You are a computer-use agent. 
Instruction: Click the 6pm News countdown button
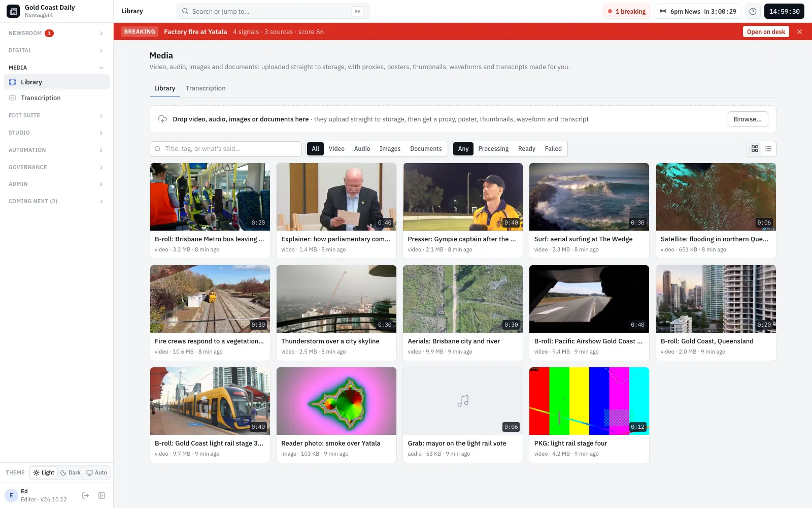point(698,11)
